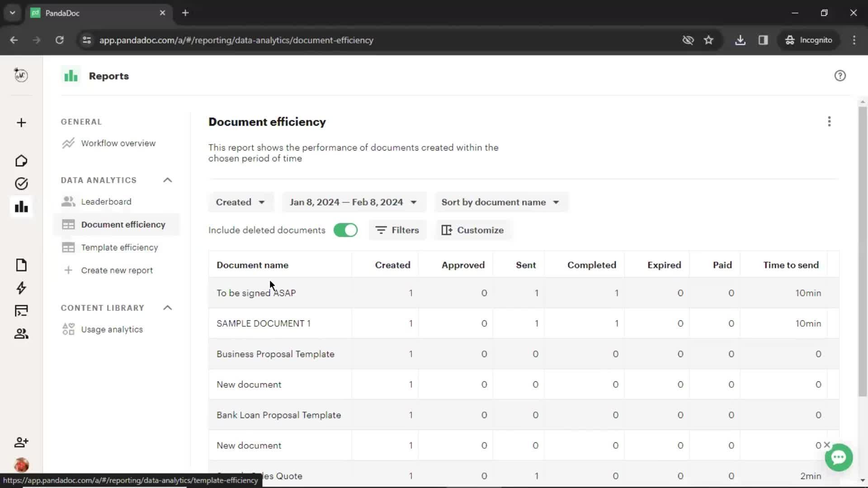The height and width of the screenshot is (488, 868).
Task: Dismiss the chat widget with small X
Action: point(827,445)
